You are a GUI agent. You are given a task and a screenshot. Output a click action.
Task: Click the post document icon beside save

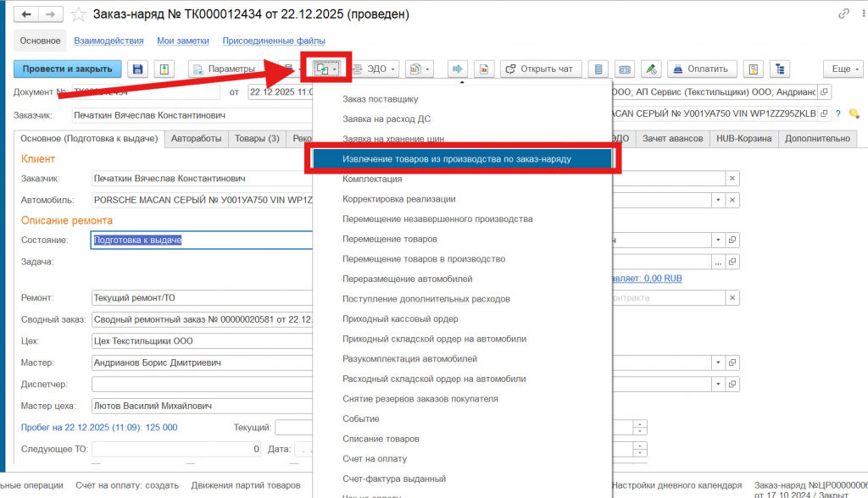click(164, 69)
